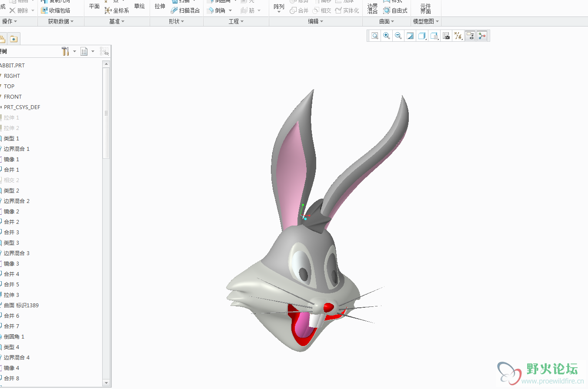Click the 相交 intersect tool in ribbon

click(x=322, y=10)
